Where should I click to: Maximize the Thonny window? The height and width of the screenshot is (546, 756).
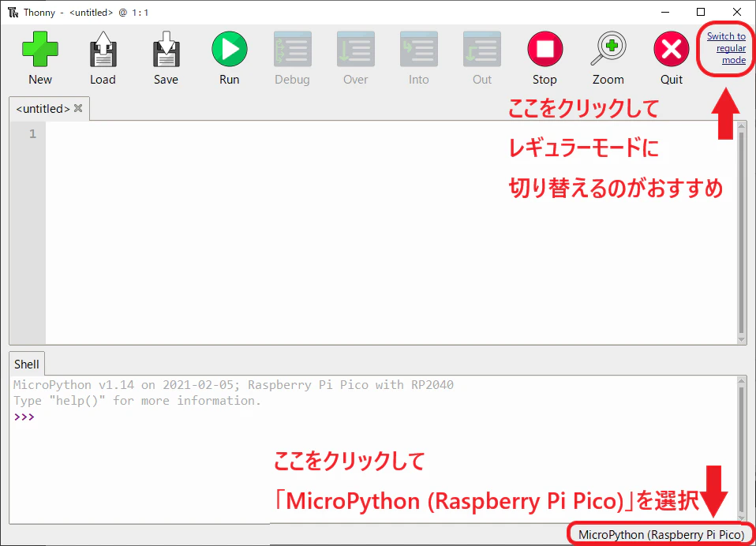[701, 12]
